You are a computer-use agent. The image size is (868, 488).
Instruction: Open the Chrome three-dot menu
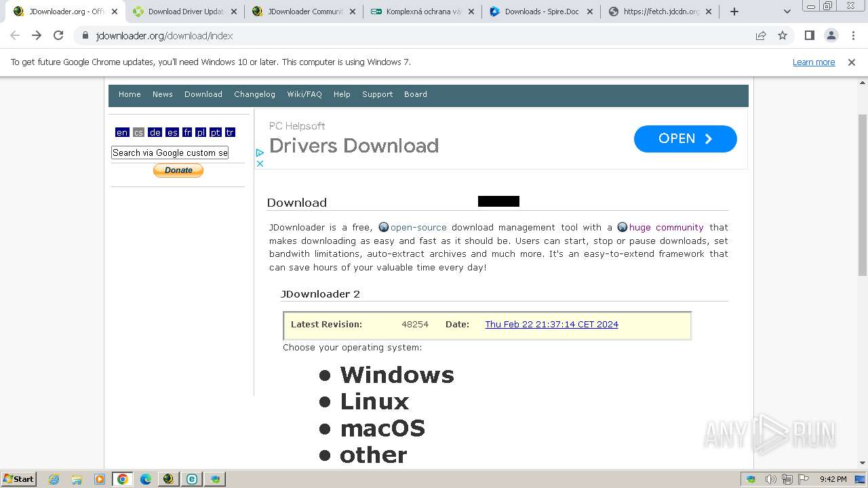853,35
